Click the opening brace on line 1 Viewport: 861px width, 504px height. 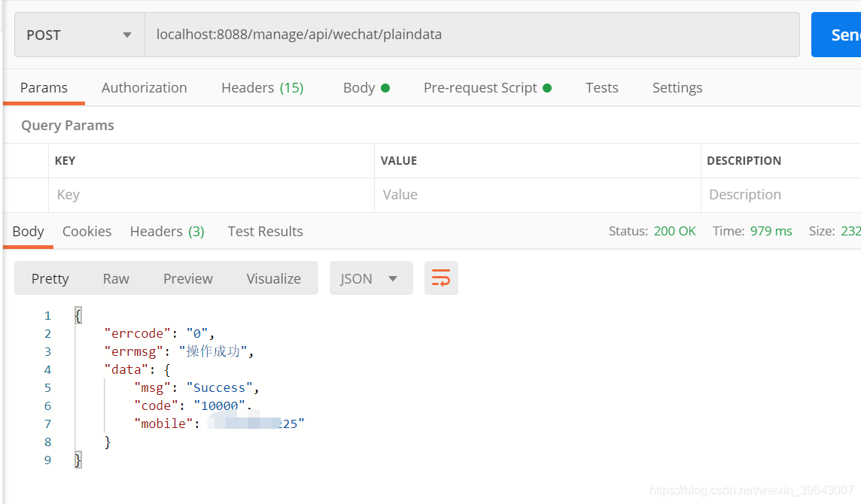pyautogui.click(x=78, y=315)
